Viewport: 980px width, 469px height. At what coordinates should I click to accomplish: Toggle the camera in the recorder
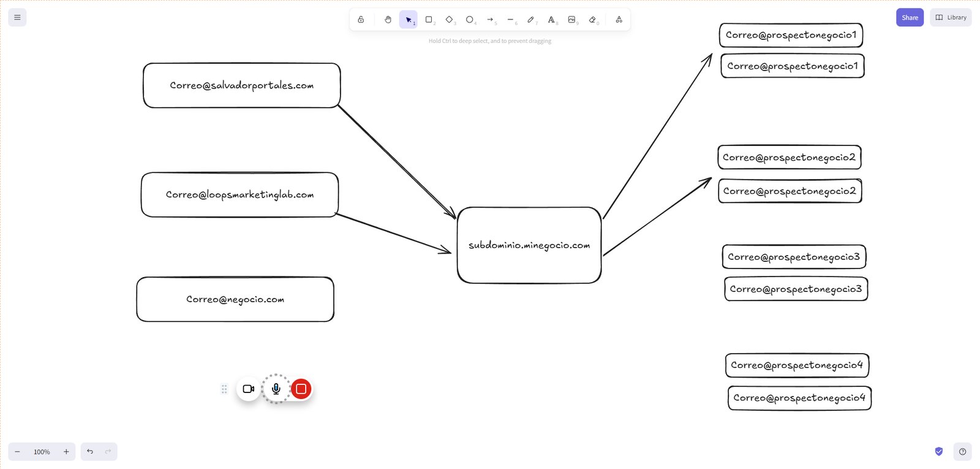(248, 389)
